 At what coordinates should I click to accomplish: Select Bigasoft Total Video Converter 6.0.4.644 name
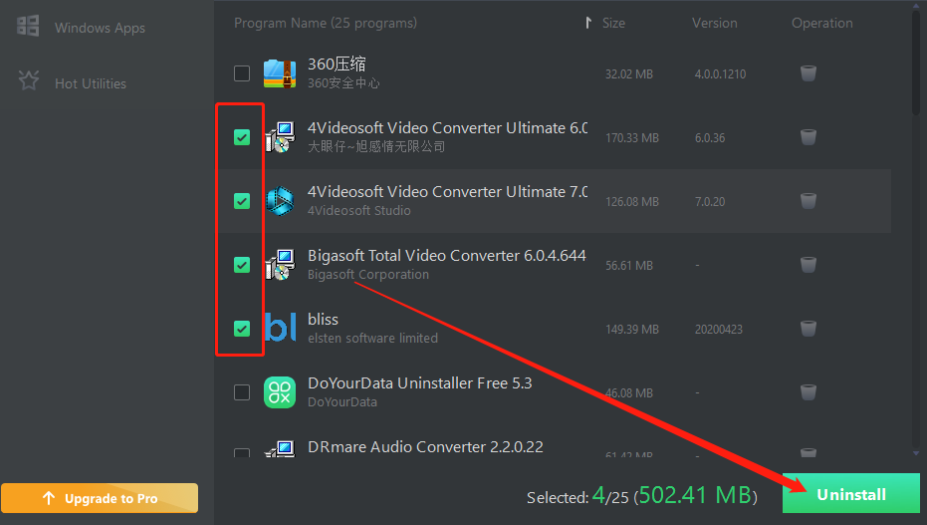446,255
